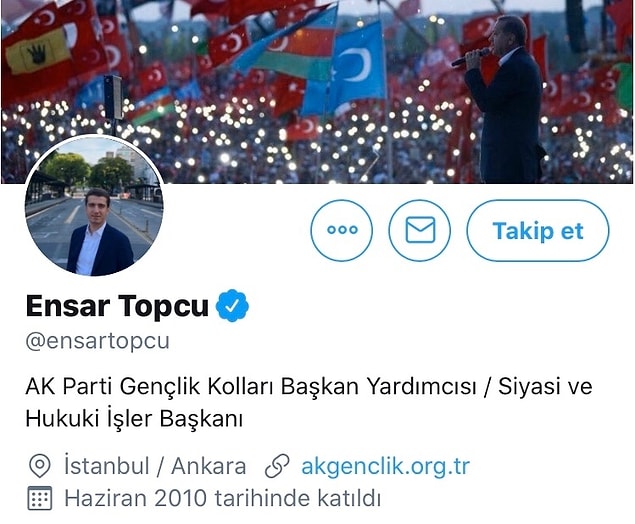Click the Hukuki İşler Başkanı bio line
The width and height of the screenshot is (635, 524).
click(x=134, y=419)
